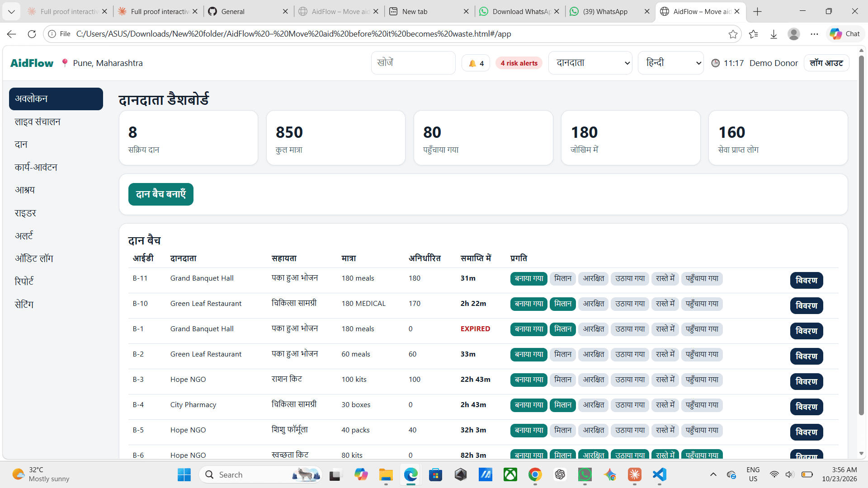The image size is (868, 488).
Task: Open दान section in the sidebar
Action: click(x=56, y=145)
